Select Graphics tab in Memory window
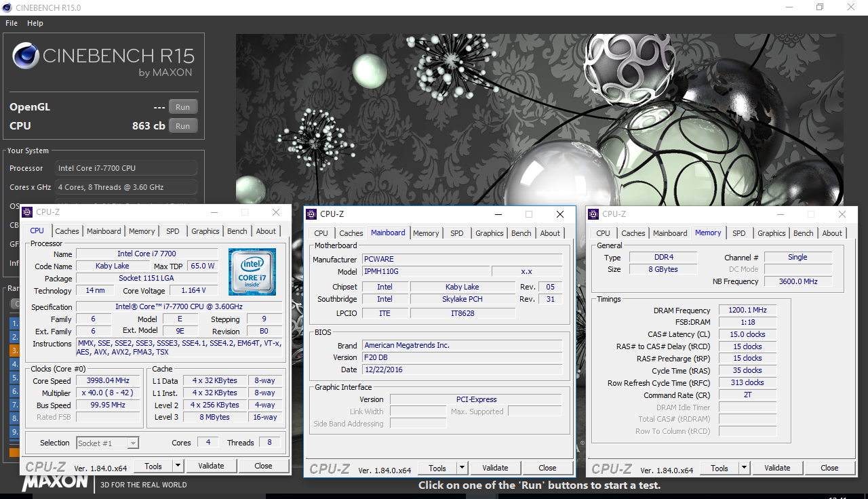This screenshot has height=499, width=868. pyautogui.click(x=772, y=233)
